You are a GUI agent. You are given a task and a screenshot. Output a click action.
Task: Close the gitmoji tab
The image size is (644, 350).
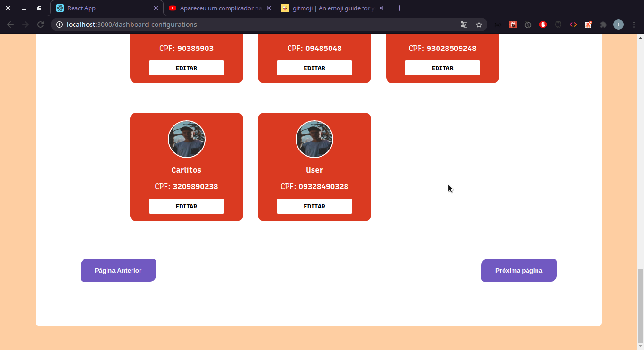pos(381,8)
